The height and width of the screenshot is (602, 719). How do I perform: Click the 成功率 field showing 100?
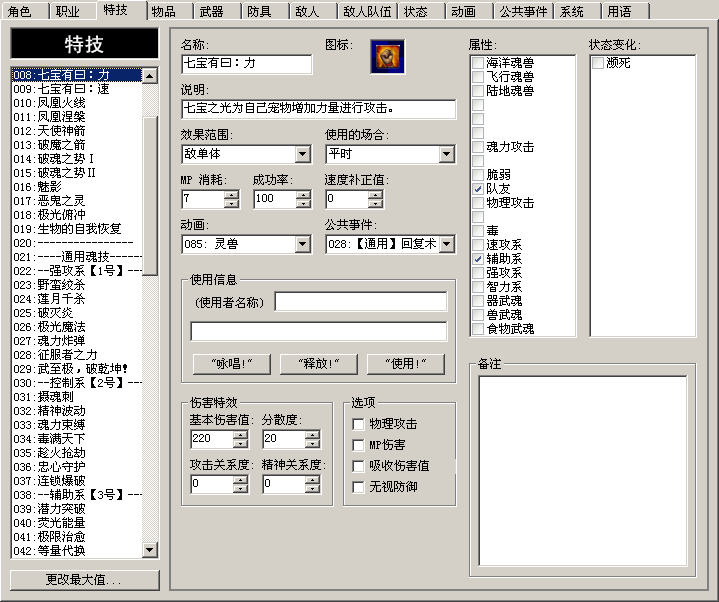point(275,199)
